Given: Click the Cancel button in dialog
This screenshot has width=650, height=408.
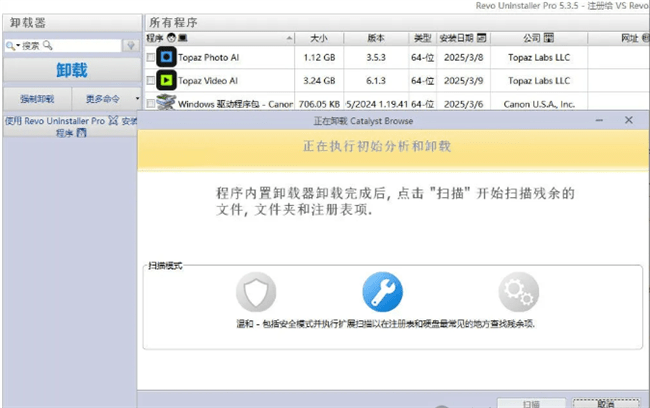Looking at the screenshot, I should (x=606, y=403).
